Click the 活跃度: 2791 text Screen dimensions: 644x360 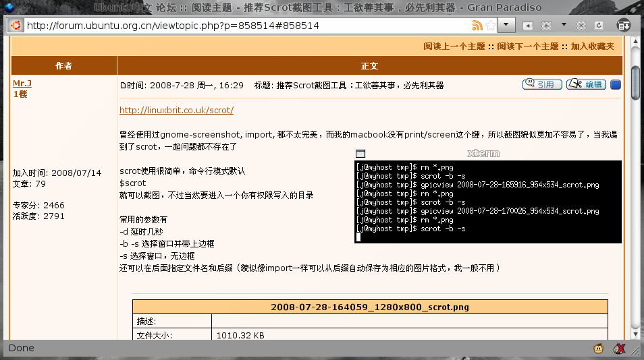38,216
